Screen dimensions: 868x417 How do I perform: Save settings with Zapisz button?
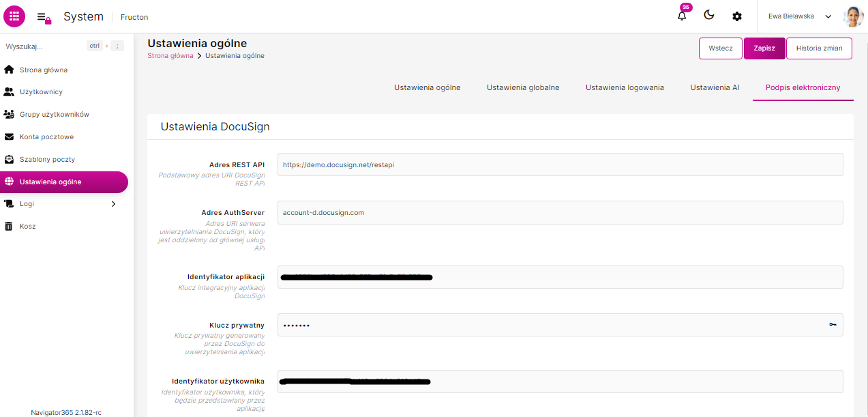764,48
